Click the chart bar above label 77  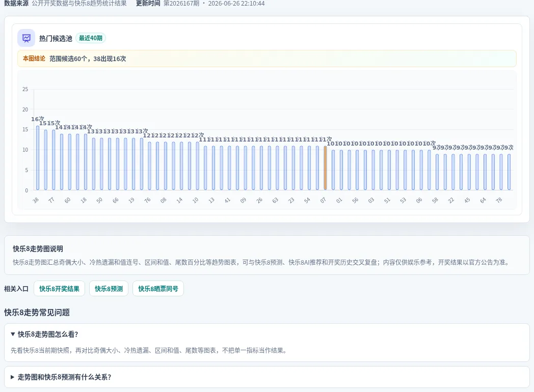pos(54,160)
